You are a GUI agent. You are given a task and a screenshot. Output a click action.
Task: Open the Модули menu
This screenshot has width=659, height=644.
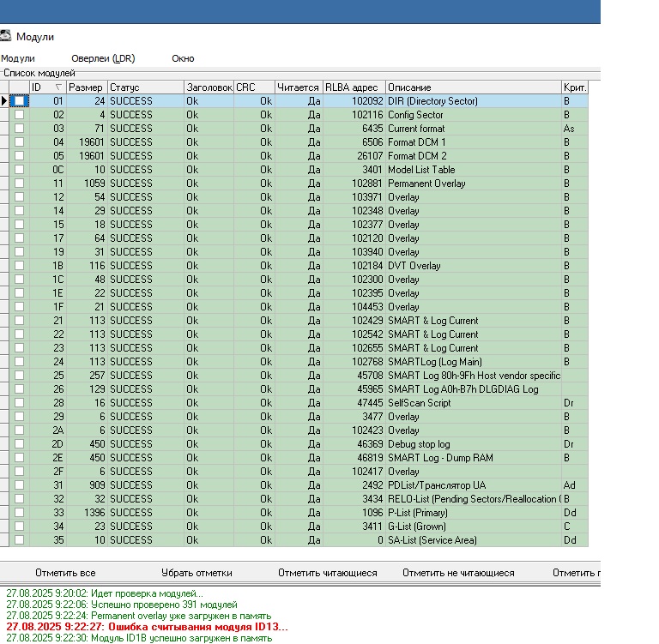click(x=18, y=58)
